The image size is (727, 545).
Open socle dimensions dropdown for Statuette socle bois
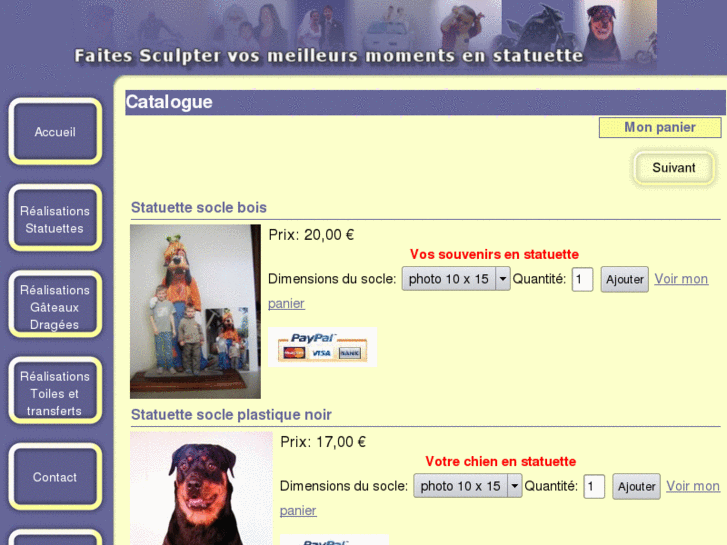coord(456,279)
